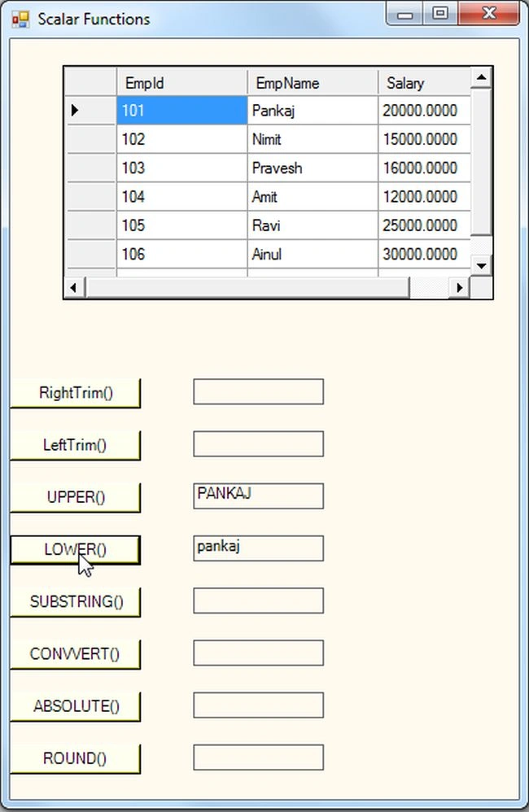Select the Salary cell 30000.0000
This screenshot has width=529, height=812.
(424, 255)
